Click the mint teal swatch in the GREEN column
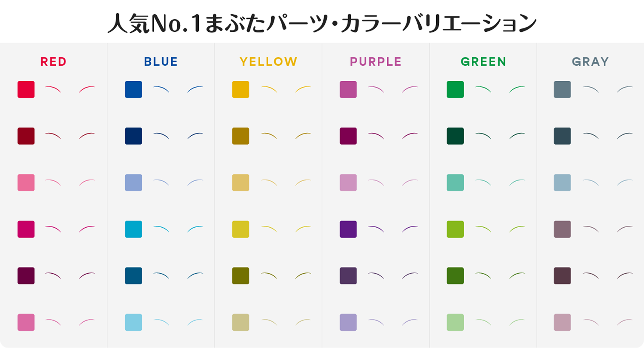This screenshot has width=644, height=348. point(455,183)
